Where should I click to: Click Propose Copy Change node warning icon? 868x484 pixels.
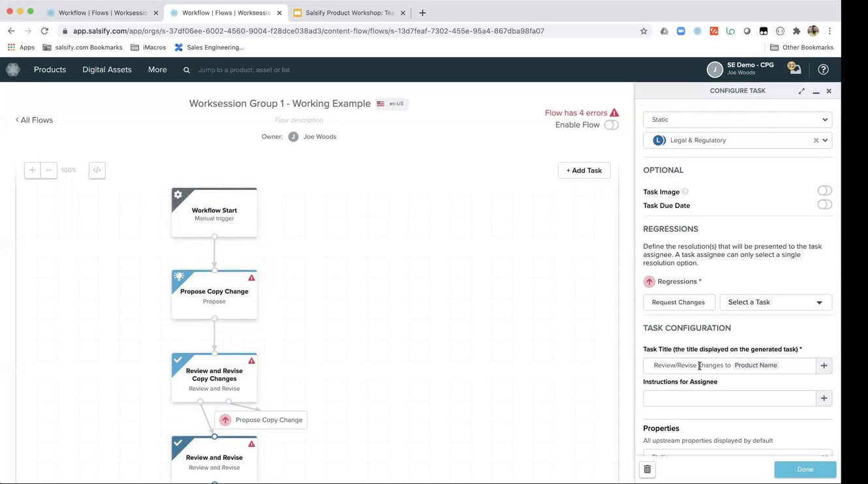point(251,278)
